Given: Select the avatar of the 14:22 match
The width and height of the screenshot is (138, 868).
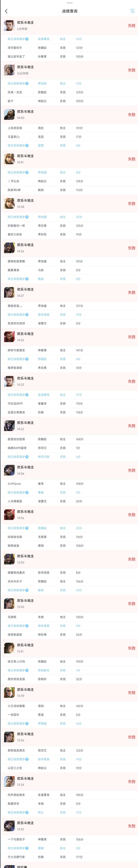Looking at the screenshot, I should coord(9,426).
